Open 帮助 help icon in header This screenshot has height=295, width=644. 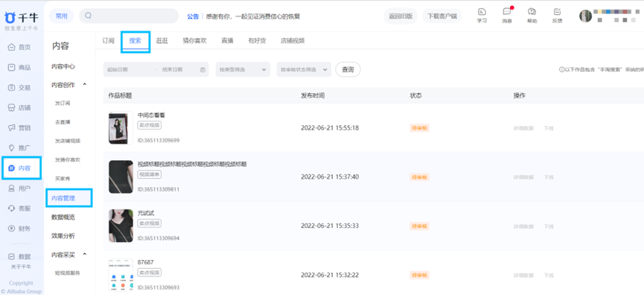pos(532,12)
